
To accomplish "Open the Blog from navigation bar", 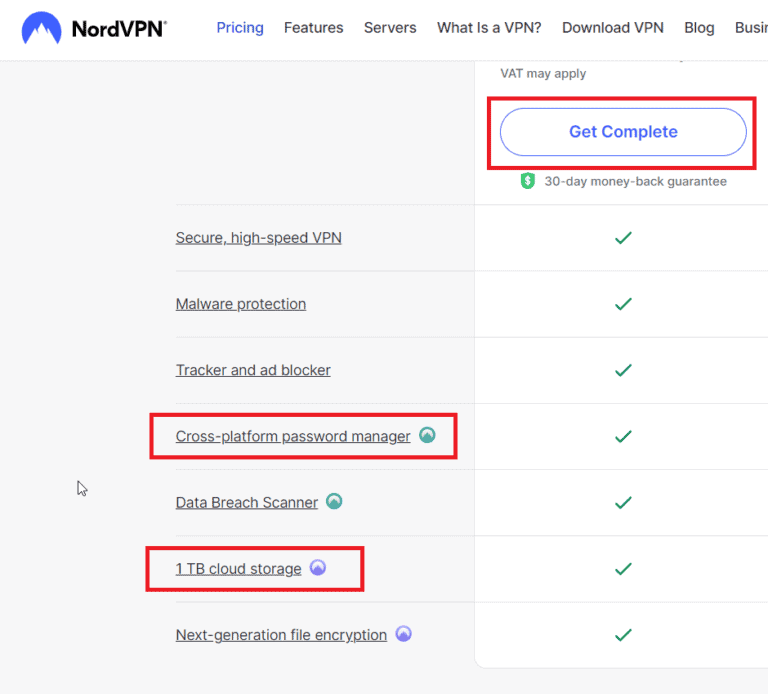I will 699,28.
